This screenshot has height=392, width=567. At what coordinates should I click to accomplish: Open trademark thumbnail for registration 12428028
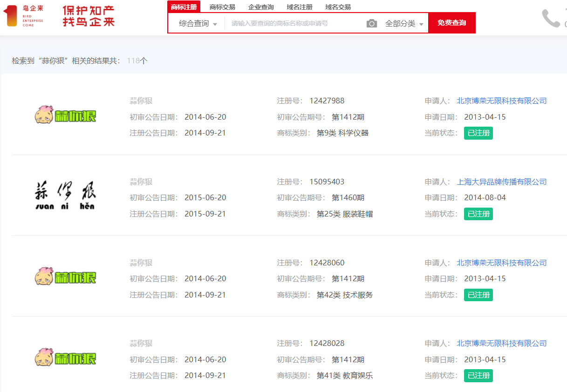click(65, 358)
